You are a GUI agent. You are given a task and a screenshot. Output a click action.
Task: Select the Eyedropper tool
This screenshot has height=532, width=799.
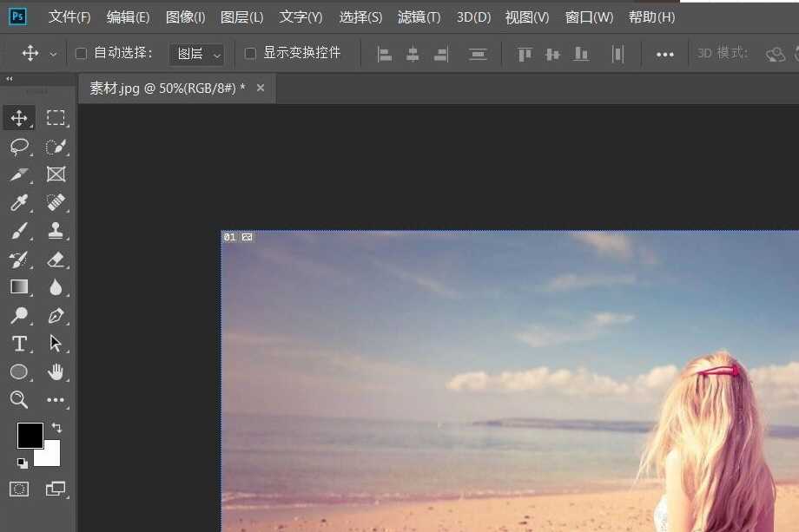click(x=19, y=202)
